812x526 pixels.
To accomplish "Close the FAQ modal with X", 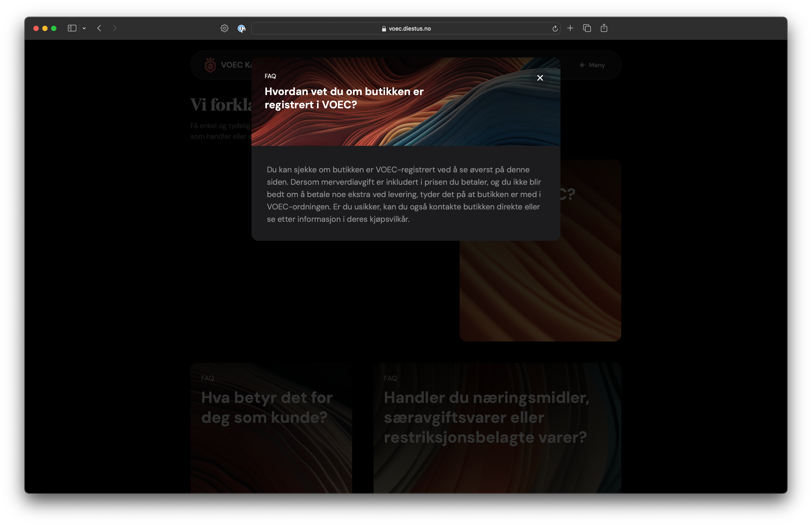I will pyautogui.click(x=540, y=78).
